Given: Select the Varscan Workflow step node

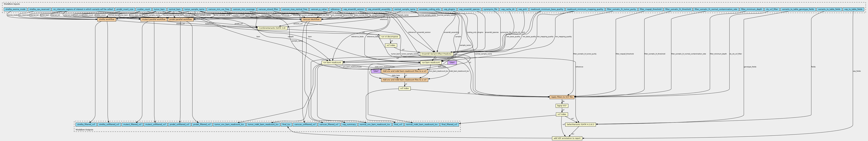Looking at the screenshot, I should coord(311,20).
